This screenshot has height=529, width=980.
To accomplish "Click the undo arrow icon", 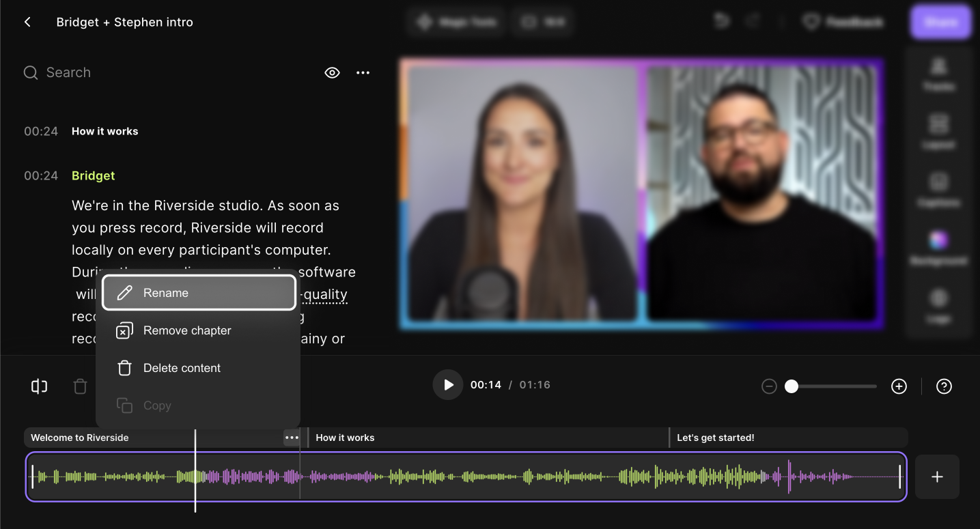I will coord(722,22).
